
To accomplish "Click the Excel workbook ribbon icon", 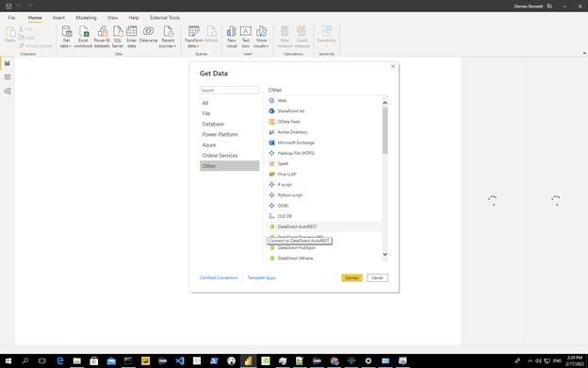I will [83, 37].
